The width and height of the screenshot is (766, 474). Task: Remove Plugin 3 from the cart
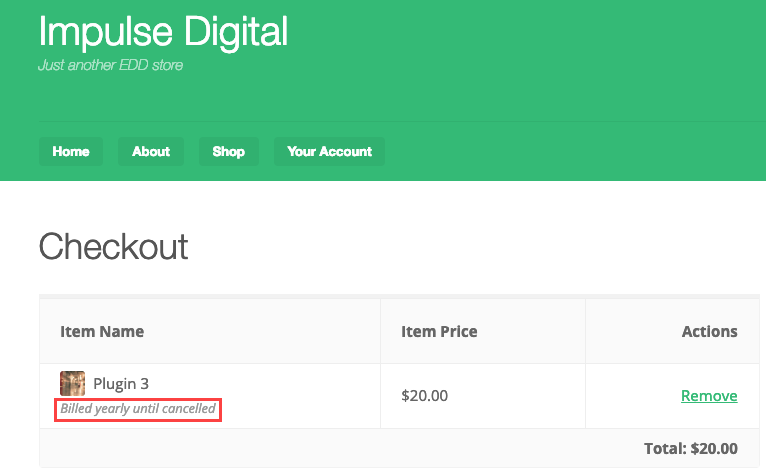click(709, 396)
